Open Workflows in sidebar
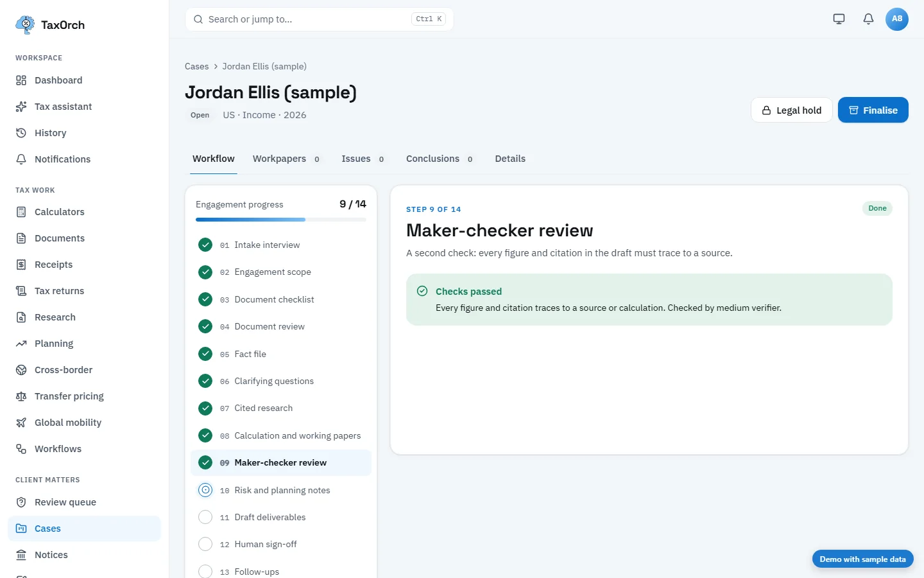This screenshot has width=924, height=578. point(84,449)
